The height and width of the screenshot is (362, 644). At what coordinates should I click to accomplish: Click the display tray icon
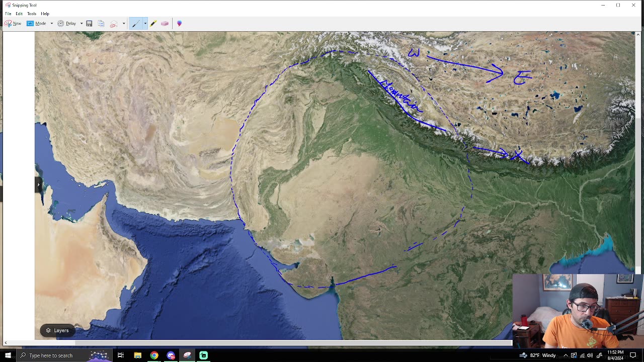click(574, 355)
